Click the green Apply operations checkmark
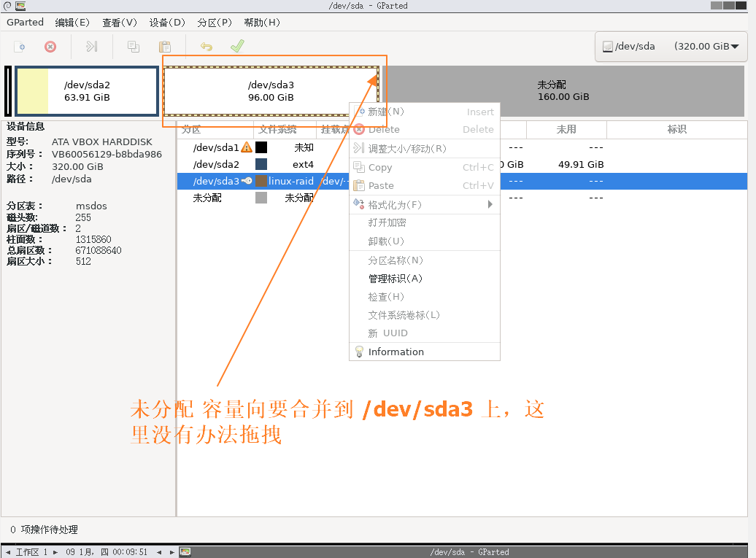The width and height of the screenshot is (756, 558). [x=237, y=46]
